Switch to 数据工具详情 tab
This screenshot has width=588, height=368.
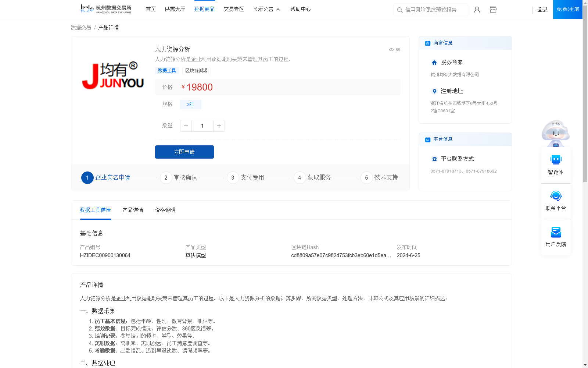coord(95,210)
